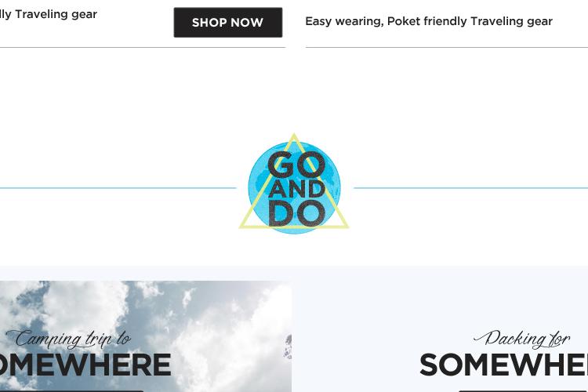Click the gray rule under the SHOP NOW button
This screenshot has width=588, height=392.
[x=143, y=48]
